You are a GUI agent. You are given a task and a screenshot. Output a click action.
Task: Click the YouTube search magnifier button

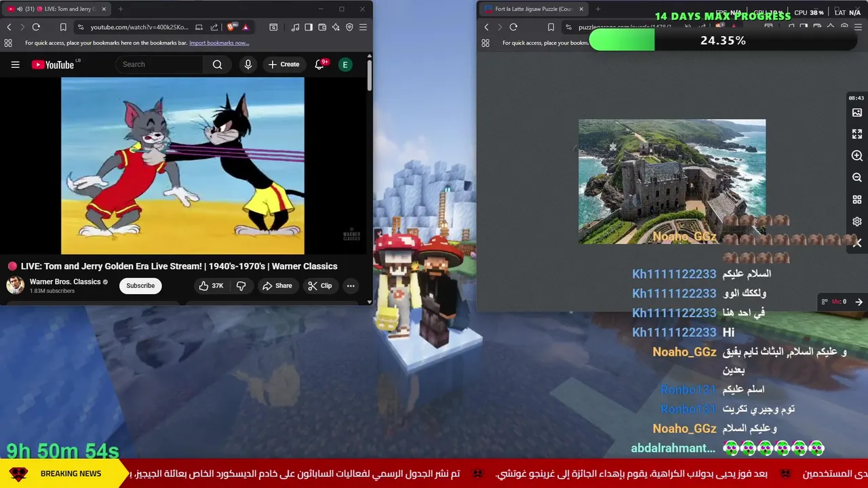tap(217, 64)
